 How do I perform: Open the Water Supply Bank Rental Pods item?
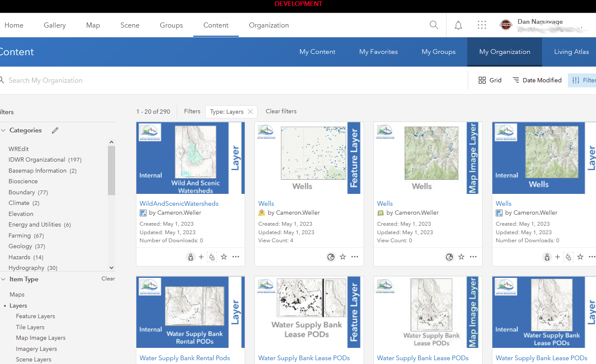point(184,358)
